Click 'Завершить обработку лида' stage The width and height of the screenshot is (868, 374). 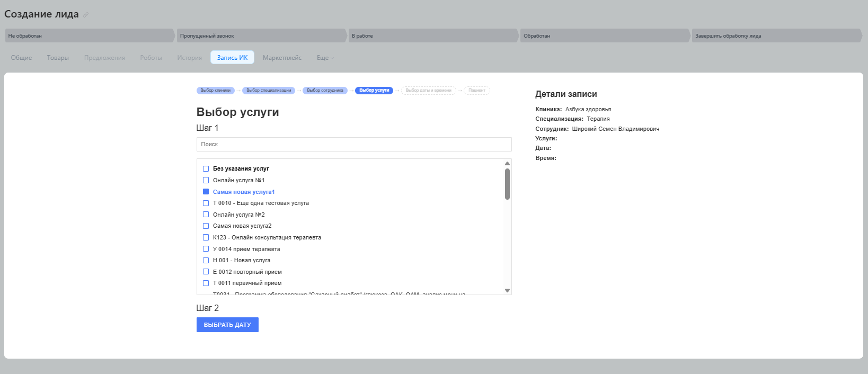(777, 35)
